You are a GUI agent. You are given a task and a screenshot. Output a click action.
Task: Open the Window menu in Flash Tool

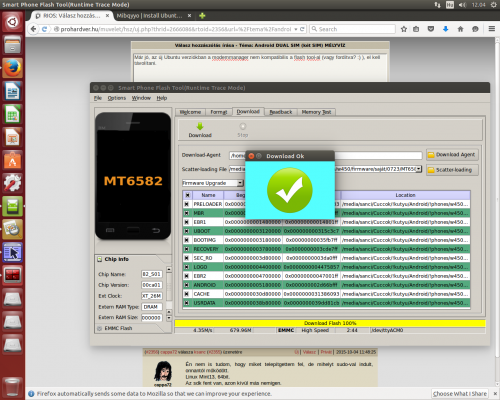tap(141, 98)
